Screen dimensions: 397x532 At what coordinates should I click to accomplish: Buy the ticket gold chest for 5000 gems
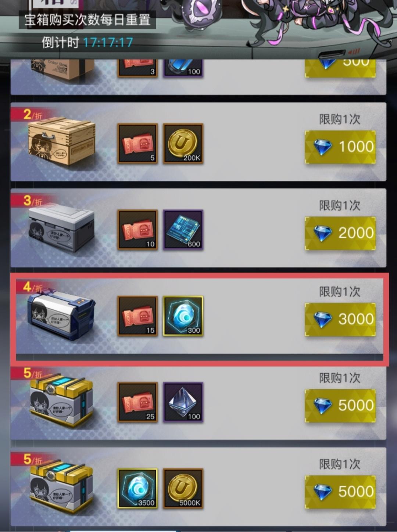click(340, 406)
